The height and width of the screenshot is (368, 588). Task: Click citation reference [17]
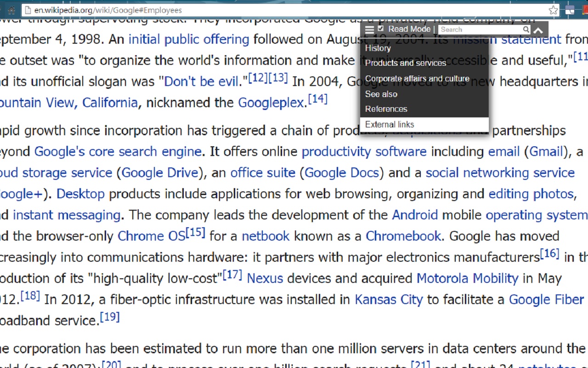coord(232,275)
